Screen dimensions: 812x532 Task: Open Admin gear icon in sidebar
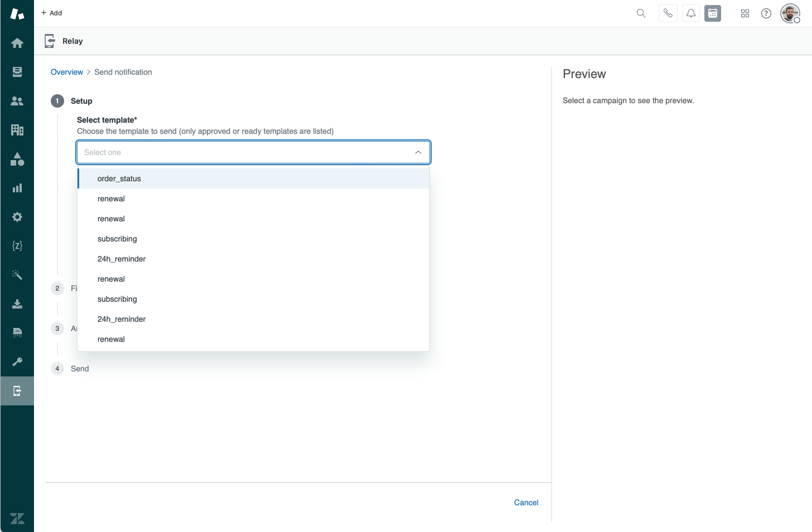17,217
